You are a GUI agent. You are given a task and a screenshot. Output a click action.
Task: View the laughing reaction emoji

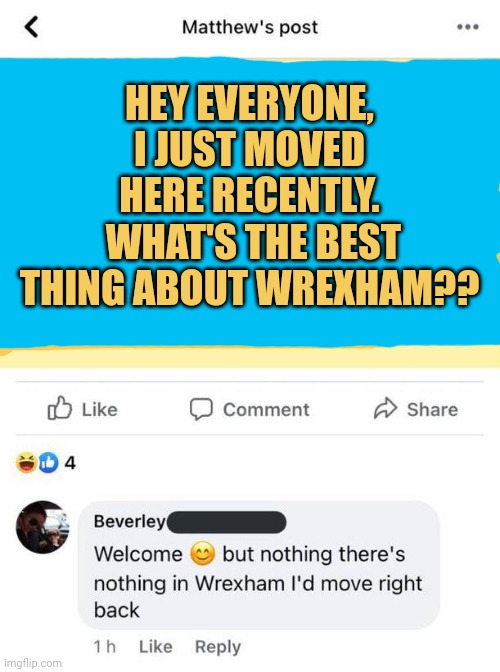26,463
